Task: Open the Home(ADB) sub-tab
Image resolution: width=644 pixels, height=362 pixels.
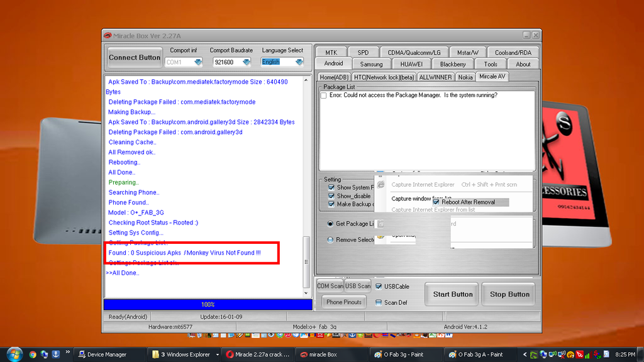Action: click(x=334, y=77)
